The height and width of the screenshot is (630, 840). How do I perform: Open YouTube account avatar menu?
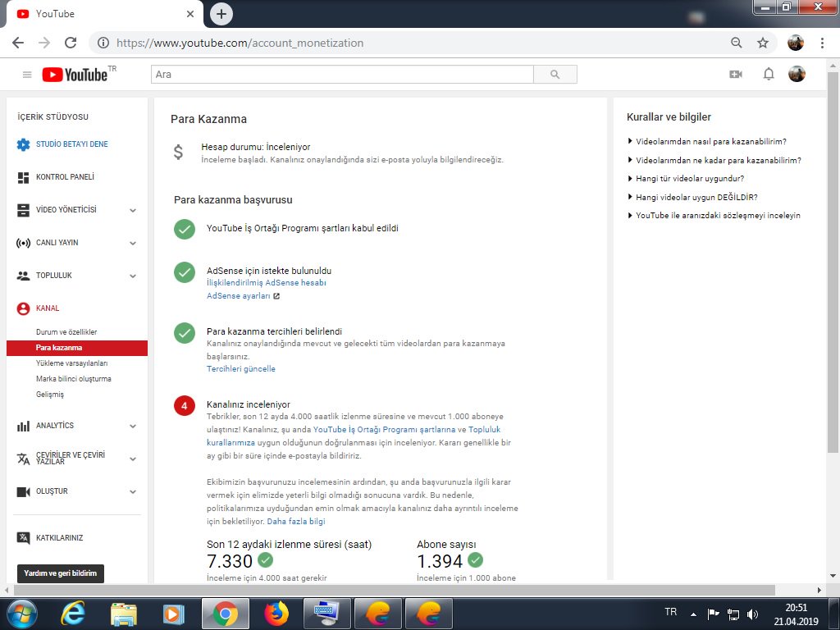797,74
